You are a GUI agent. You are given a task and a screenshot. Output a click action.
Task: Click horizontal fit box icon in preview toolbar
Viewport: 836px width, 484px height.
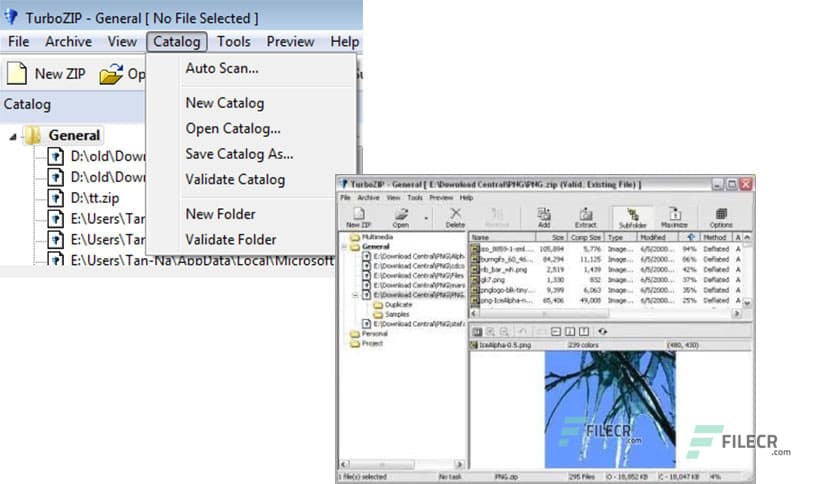(556, 332)
